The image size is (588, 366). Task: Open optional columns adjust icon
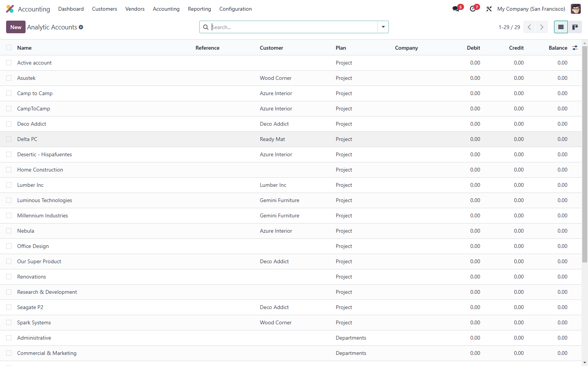pos(575,48)
